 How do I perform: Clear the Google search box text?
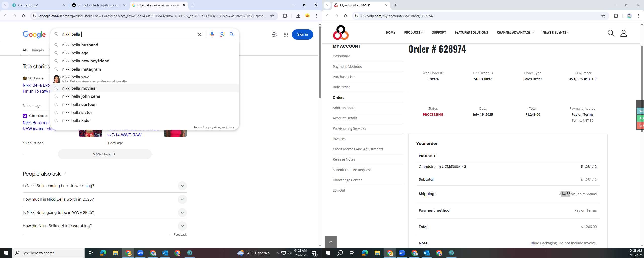coord(199,34)
